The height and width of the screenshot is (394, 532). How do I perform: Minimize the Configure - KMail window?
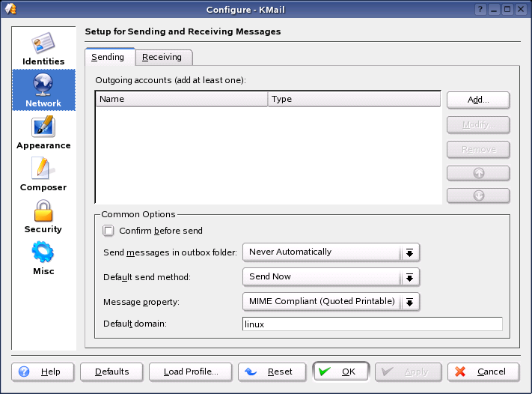click(x=494, y=9)
